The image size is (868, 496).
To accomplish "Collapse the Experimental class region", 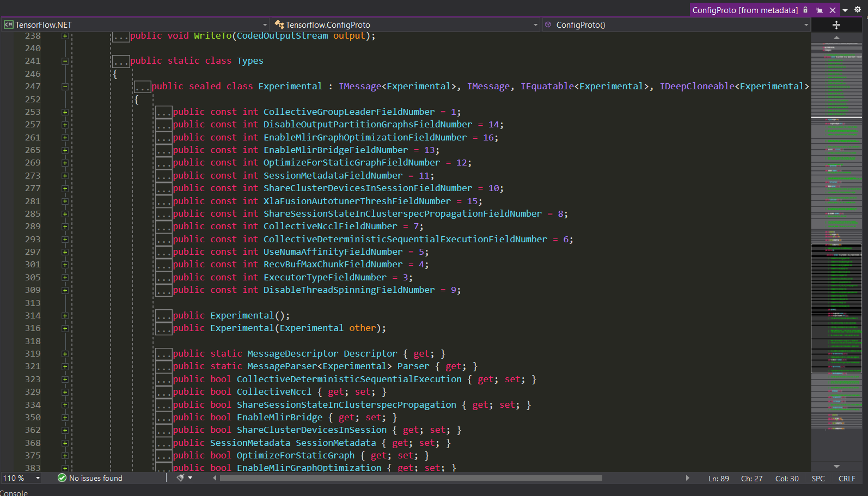I will coord(65,87).
